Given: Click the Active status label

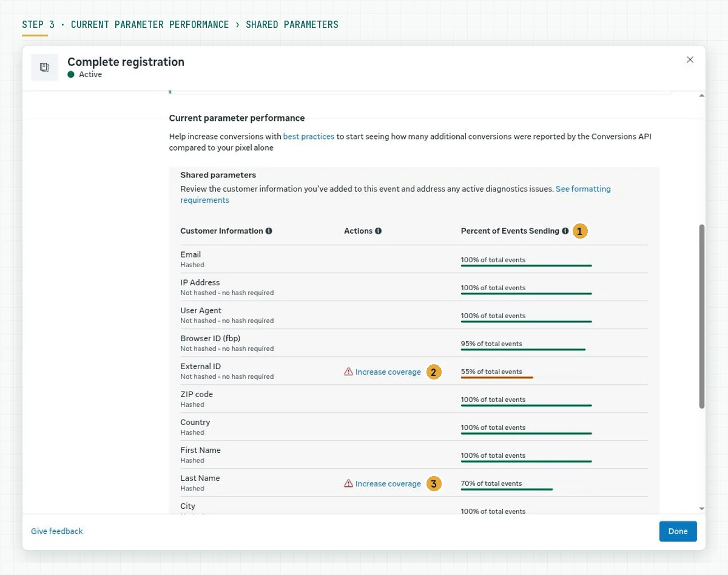Looking at the screenshot, I should 90,75.
